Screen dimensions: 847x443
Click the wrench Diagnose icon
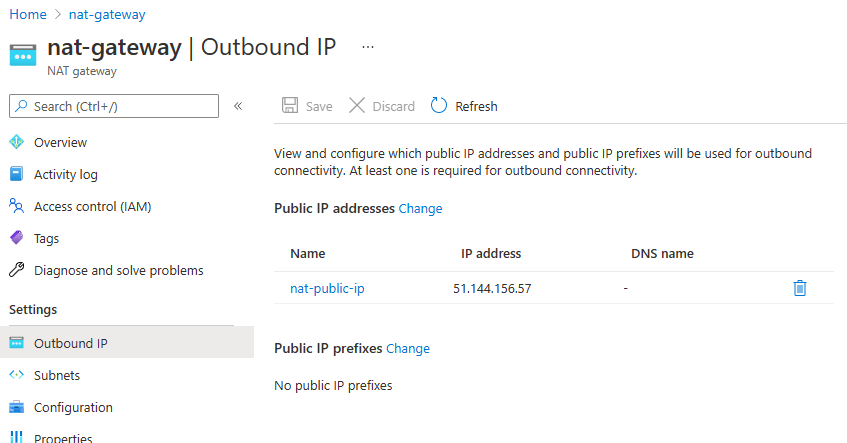click(17, 270)
